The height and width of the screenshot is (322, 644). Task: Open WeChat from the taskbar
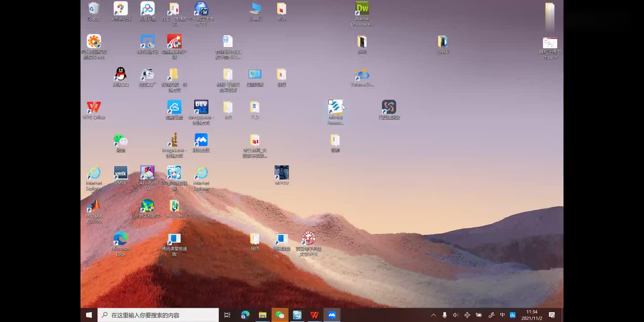(280, 315)
